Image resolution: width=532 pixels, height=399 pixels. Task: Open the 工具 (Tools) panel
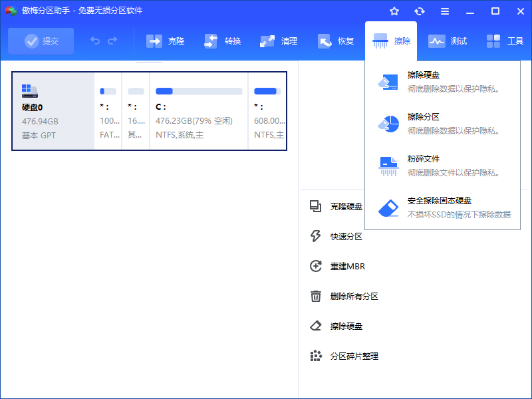pyautogui.click(x=505, y=41)
